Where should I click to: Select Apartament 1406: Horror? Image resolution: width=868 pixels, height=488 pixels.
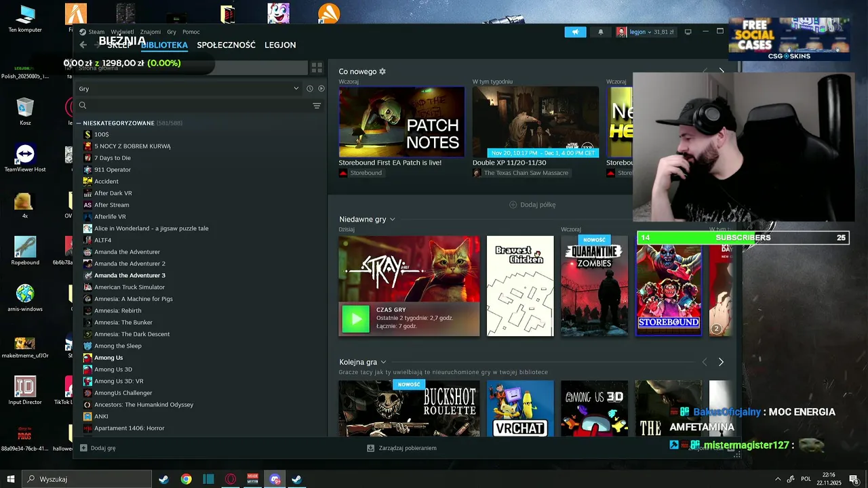coord(130,428)
